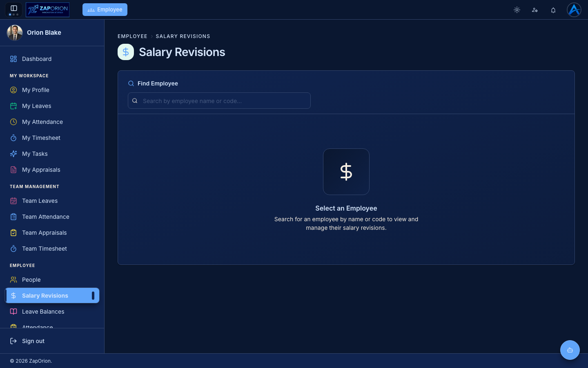The width and height of the screenshot is (588, 368).
Task: Sign out of the account
Action: point(52,341)
